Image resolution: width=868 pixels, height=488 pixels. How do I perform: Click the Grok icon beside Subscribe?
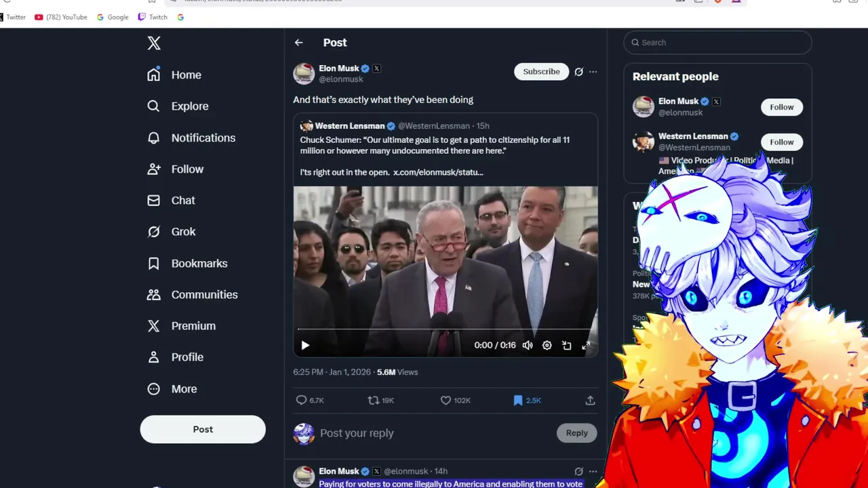[578, 72]
